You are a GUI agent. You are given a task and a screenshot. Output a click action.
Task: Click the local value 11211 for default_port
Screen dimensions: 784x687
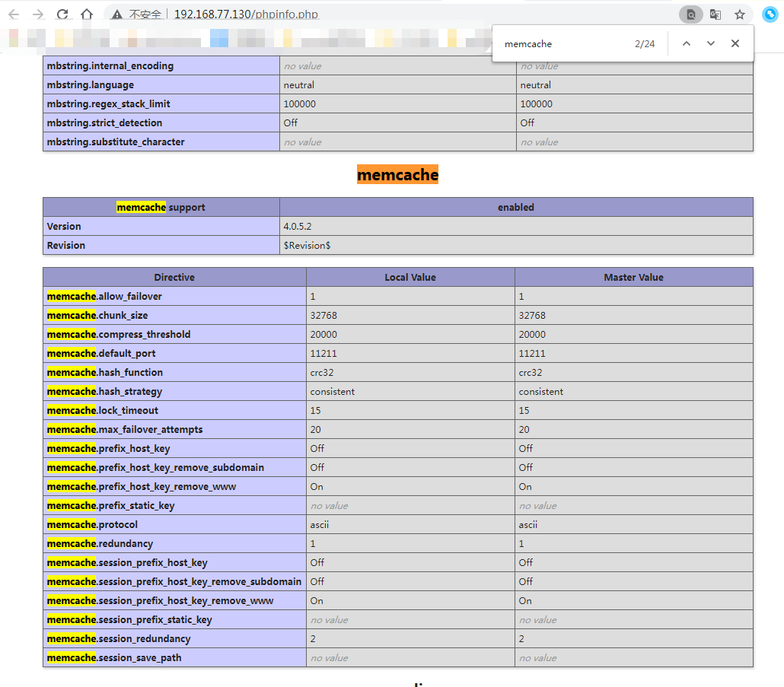coord(323,353)
